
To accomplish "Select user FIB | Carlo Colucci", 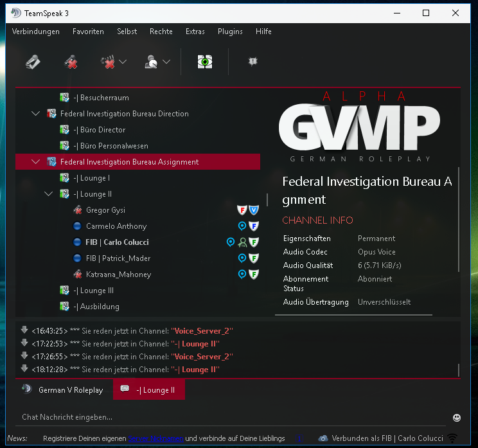I will (117, 242).
